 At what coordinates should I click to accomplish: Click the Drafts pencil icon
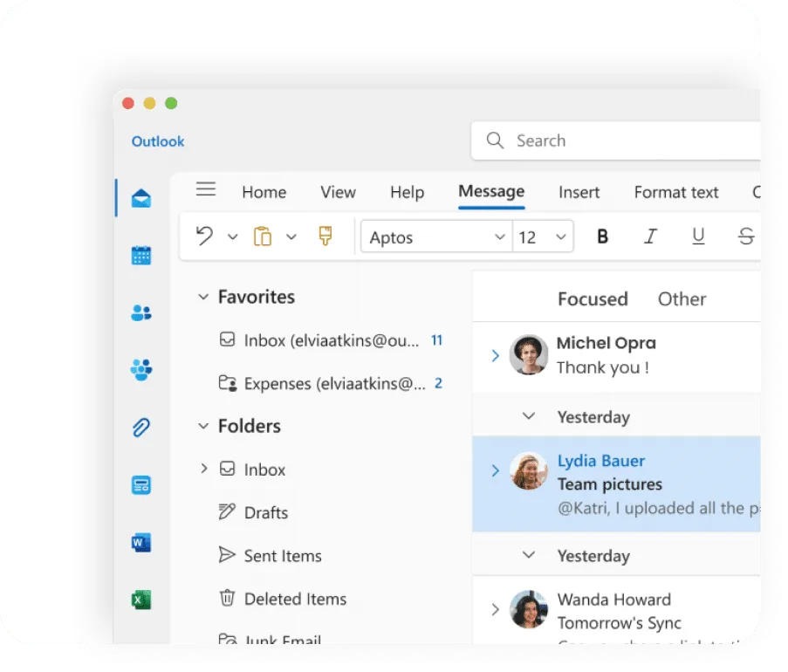click(227, 511)
